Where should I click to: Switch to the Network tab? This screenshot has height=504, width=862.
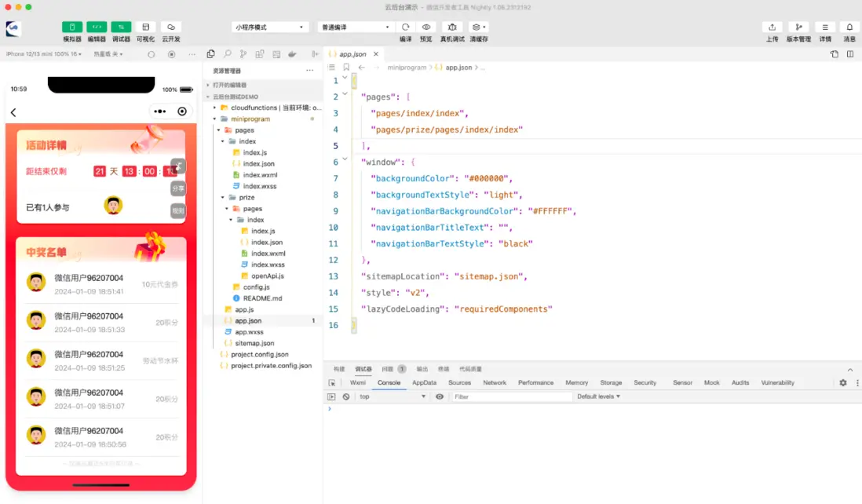495,383
